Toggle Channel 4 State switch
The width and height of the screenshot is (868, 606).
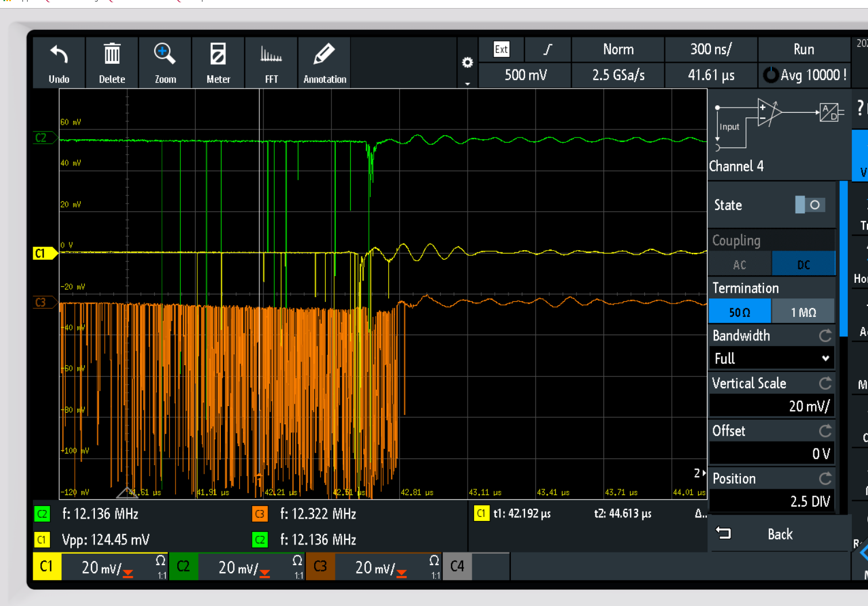click(810, 205)
